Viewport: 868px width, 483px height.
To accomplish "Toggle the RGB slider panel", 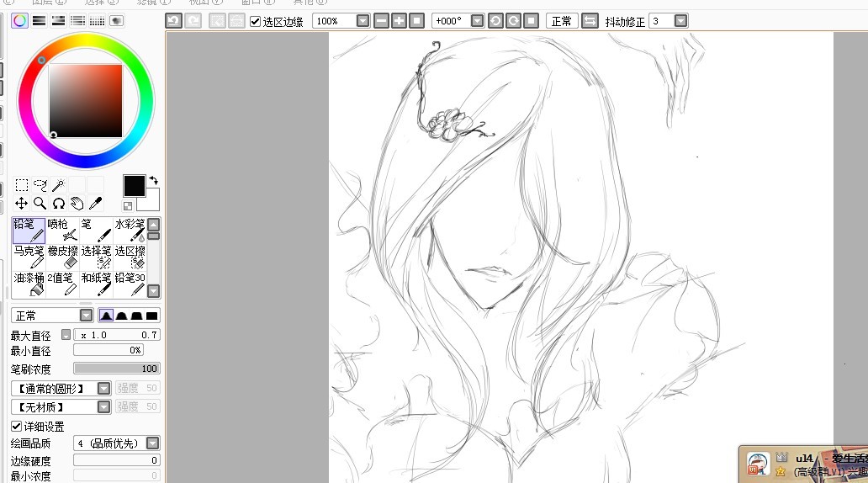I will coord(39,21).
